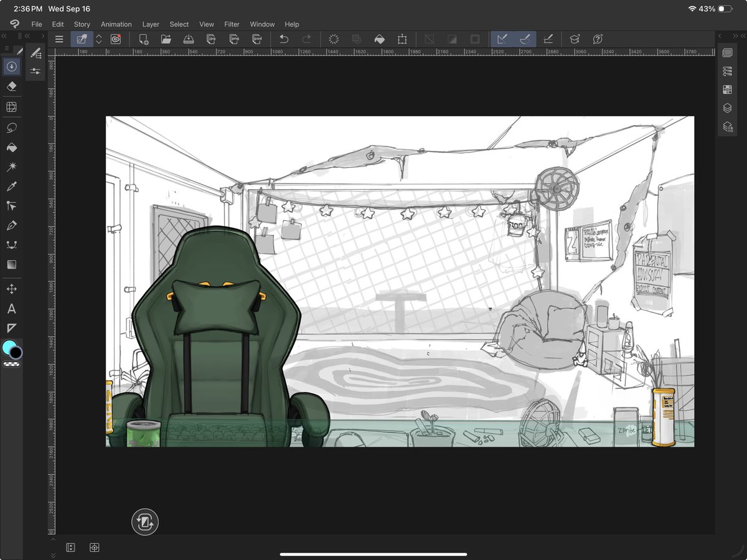Click the scale/rotate transform icon
Viewport: 747px width, 560px height.
[402, 39]
